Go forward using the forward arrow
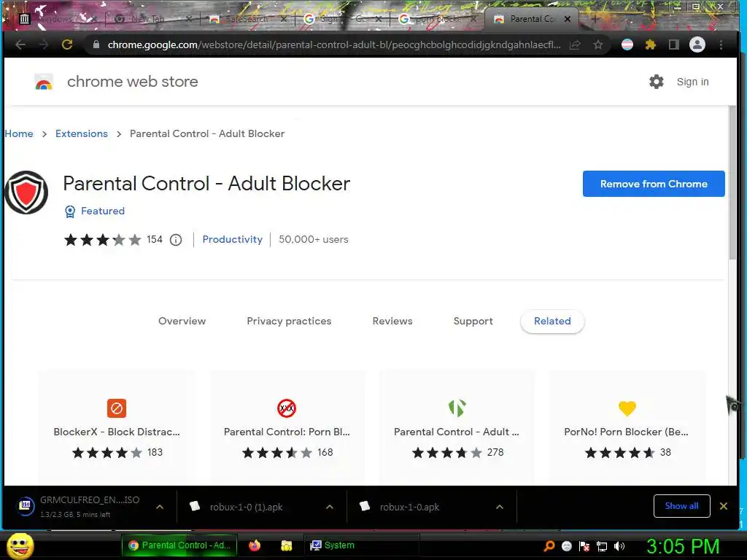The width and height of the screenshot is (747, 560). pyautogui.click(x=44, y=44)
